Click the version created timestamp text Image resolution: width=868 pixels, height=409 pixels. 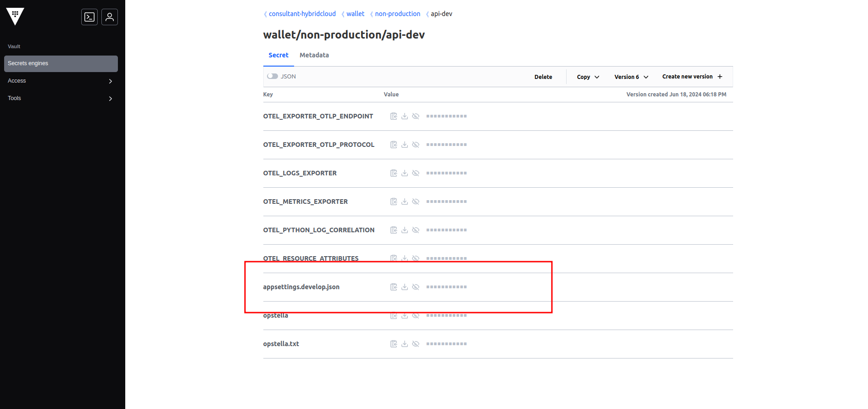click(x=676, y=95)
